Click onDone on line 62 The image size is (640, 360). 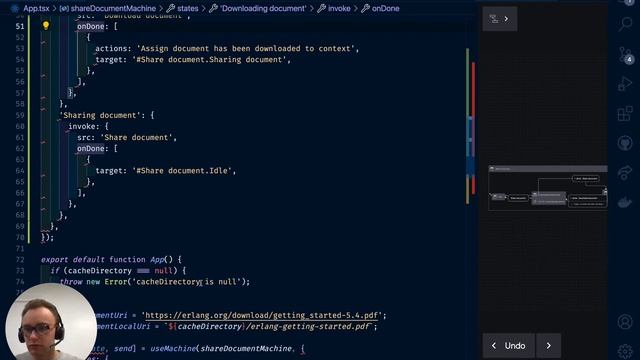pyautogui.click(x=91, y=149)
